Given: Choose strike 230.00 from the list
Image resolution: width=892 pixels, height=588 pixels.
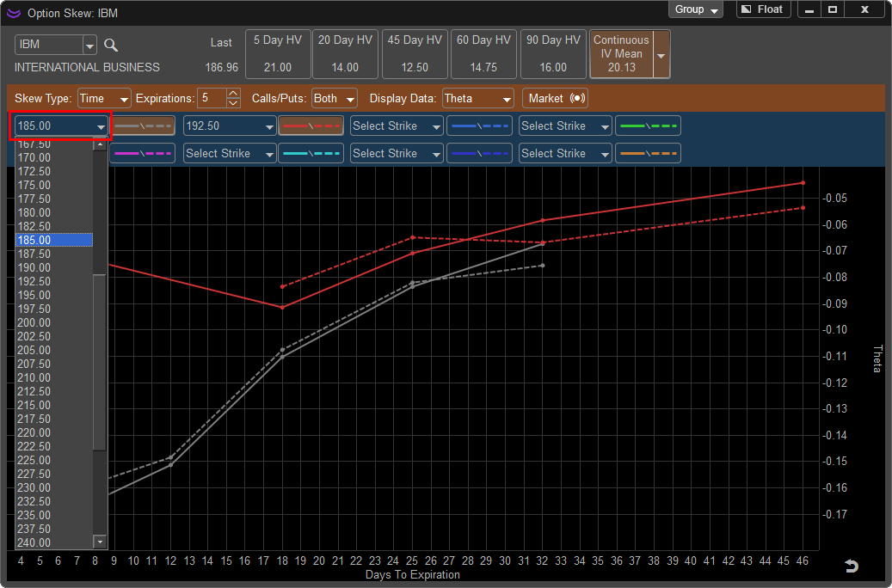Looking at the screenshot, I should [54, 487].
